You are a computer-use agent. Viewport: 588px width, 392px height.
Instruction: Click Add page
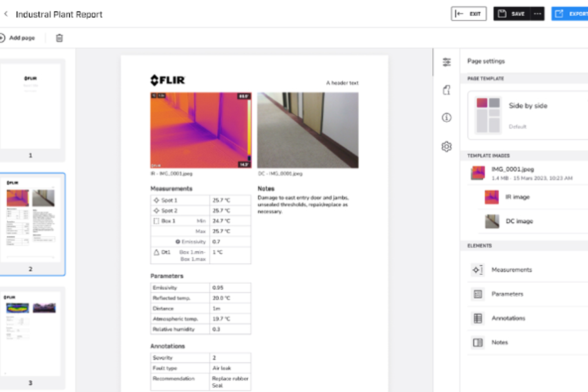tap(18, 38)
